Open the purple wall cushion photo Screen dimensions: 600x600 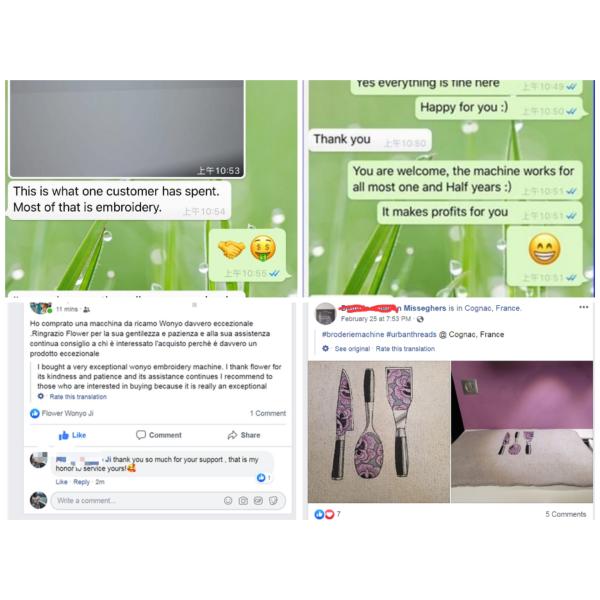coord(522,432)
